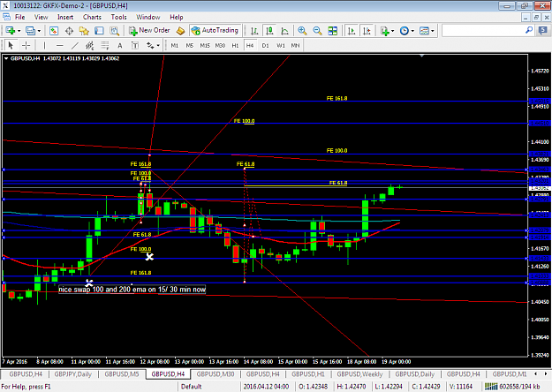Viewport: 552px width, 392px height.
Task: Expand the Templates dropdown arrow
Action: coord(433,31)
